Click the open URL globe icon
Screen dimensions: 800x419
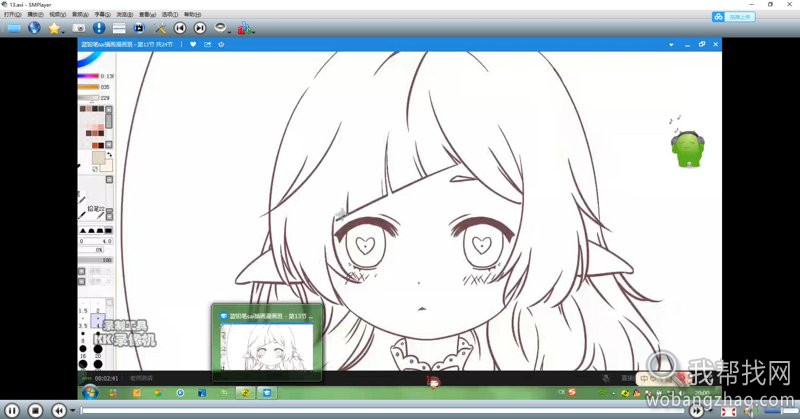tap(34, 28)
